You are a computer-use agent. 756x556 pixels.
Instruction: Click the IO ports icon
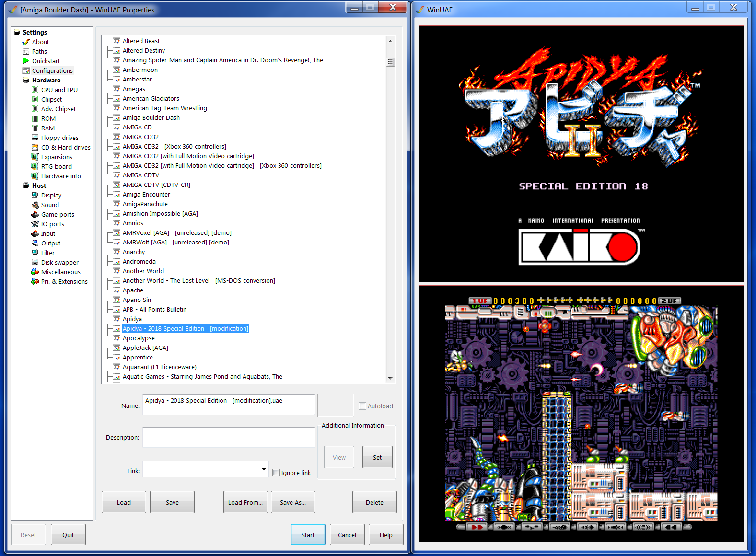(35, 224)
